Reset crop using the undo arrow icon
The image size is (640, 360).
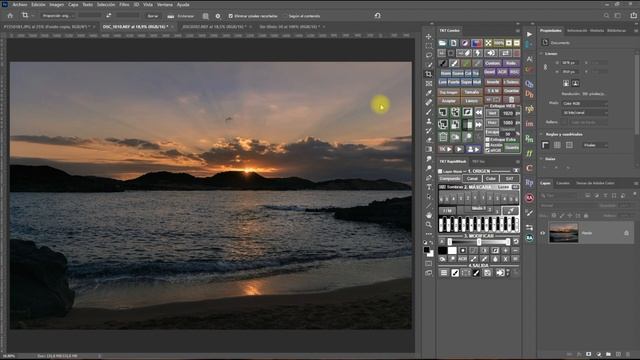378,16
